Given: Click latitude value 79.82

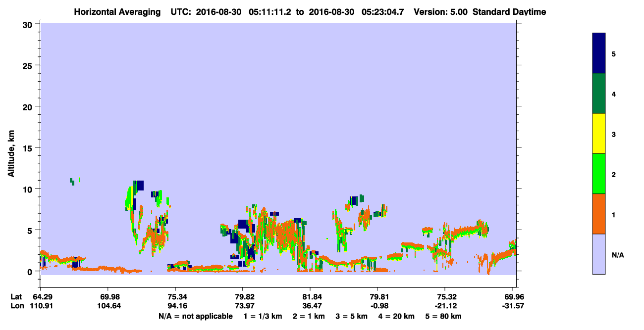Looking at the screenshot, I should (x=243, y=297).
